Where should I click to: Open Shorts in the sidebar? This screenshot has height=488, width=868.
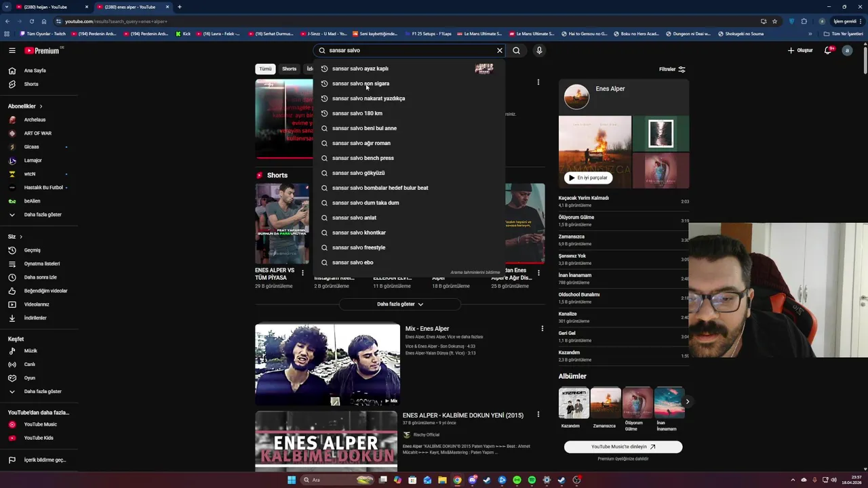click(31, 84)
